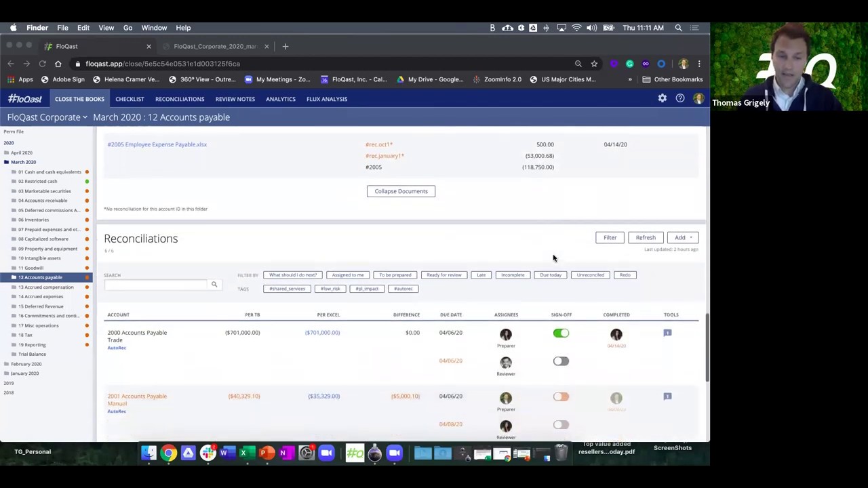The width and height of the screenshot is (868, 488).
Task: Click the Chrome address bar URL
Action: tap(163, 64)
